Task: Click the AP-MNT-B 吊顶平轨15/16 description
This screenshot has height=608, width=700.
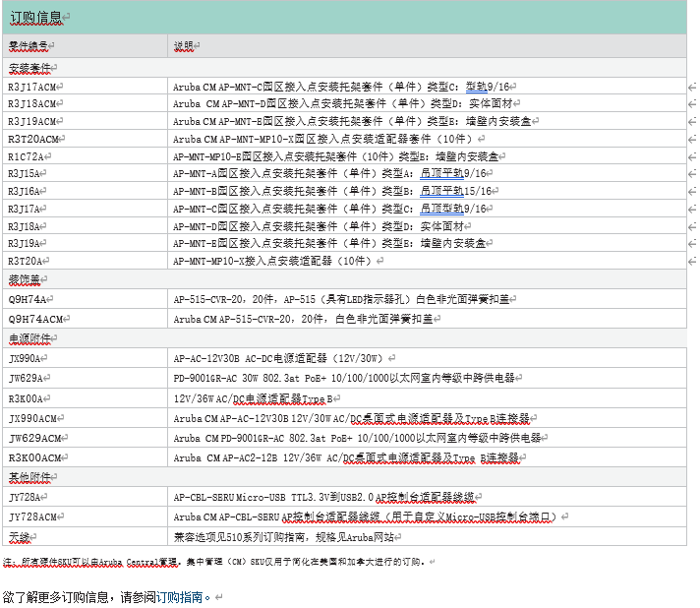Action: [332, 191]
